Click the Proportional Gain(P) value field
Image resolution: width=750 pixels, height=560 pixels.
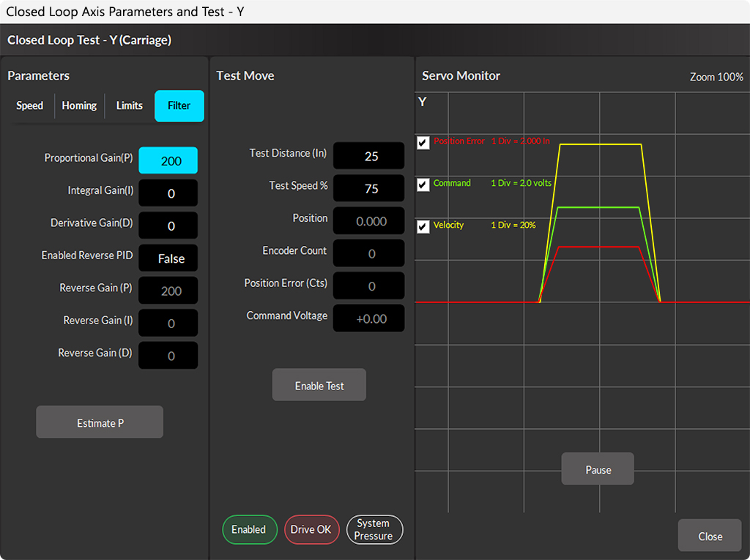pyautogui.click(x=168, y=161)
